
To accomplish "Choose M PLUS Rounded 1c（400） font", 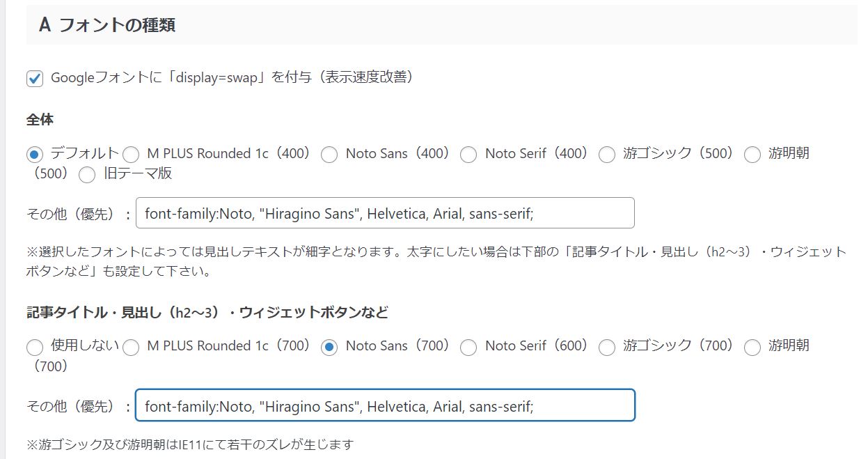I will point(132,154).
